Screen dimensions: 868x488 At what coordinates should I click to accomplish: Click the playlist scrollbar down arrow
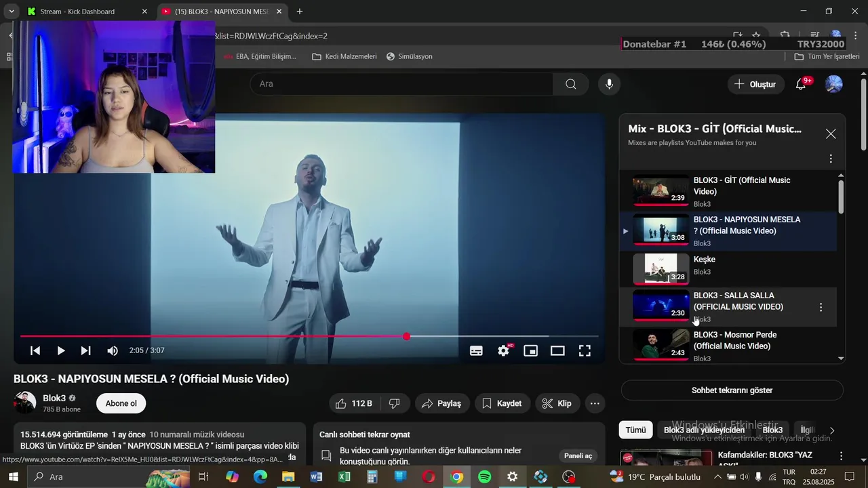(x=841, y=359)
